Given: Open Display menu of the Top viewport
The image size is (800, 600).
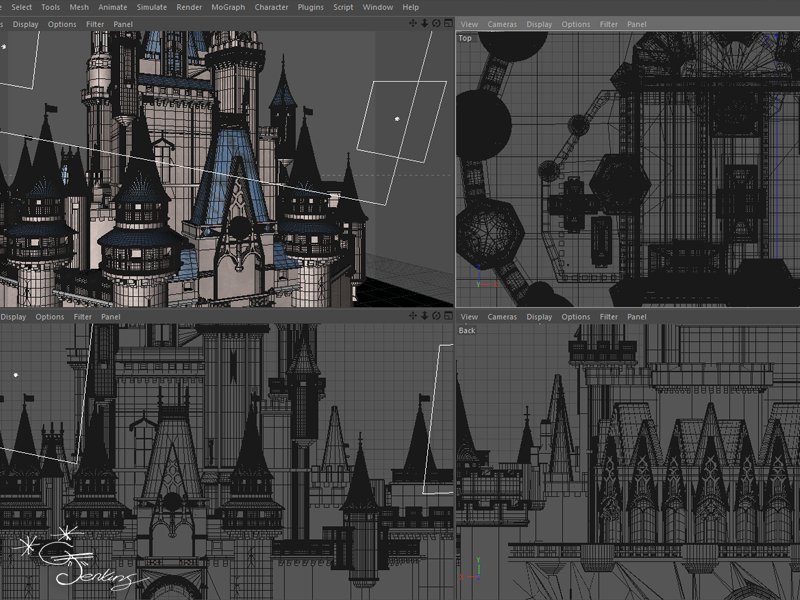Looking at the screenshot, I should click(539, 24).
